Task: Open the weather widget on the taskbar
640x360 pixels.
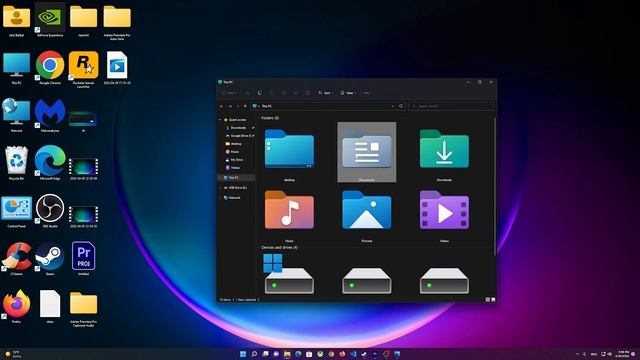Action: pyautogui.click(x=13, y=354)
